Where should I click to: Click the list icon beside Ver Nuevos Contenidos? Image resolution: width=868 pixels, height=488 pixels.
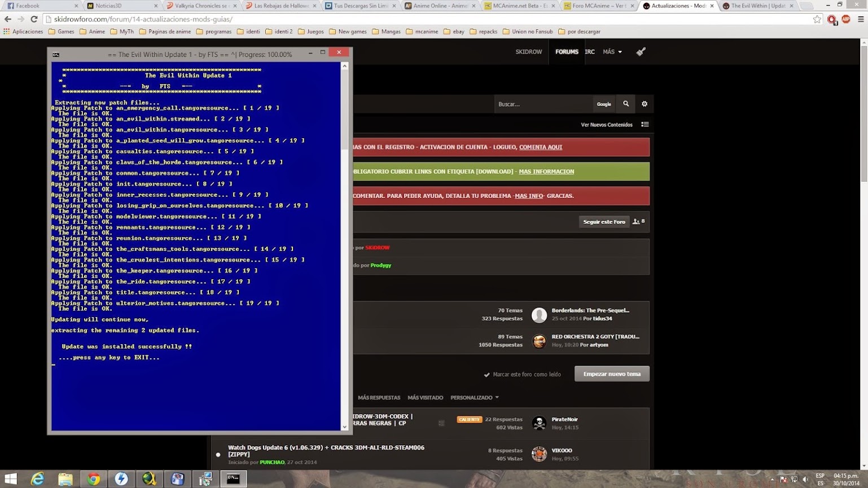pos(645,125)
